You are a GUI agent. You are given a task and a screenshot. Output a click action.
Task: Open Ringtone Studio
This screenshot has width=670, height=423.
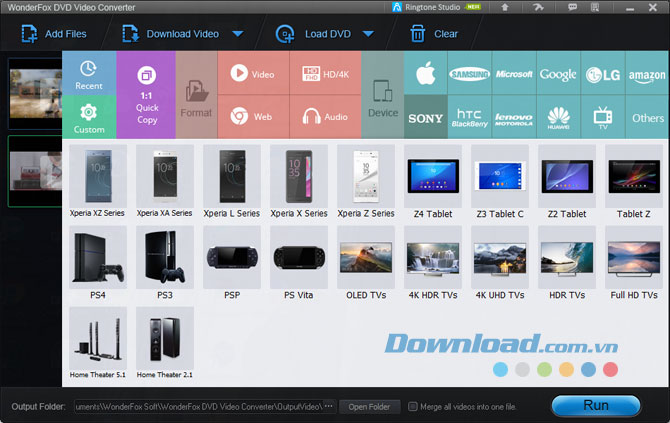pos(436,7)
